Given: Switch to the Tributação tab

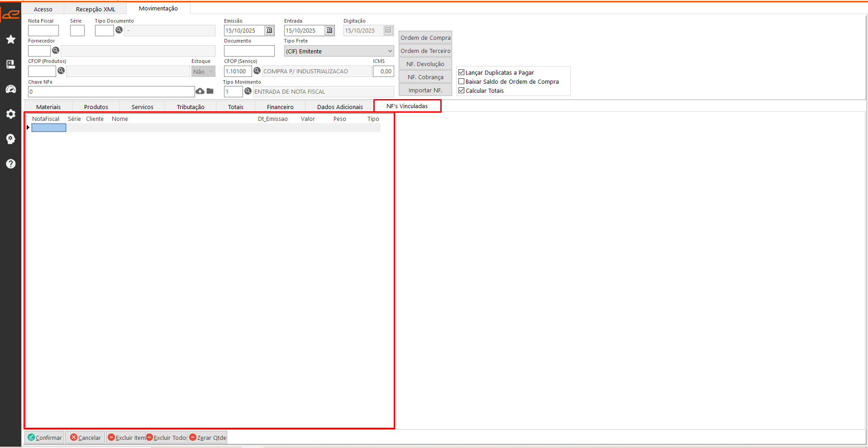Looking at the screenshot, I should (x=191, y=107).
